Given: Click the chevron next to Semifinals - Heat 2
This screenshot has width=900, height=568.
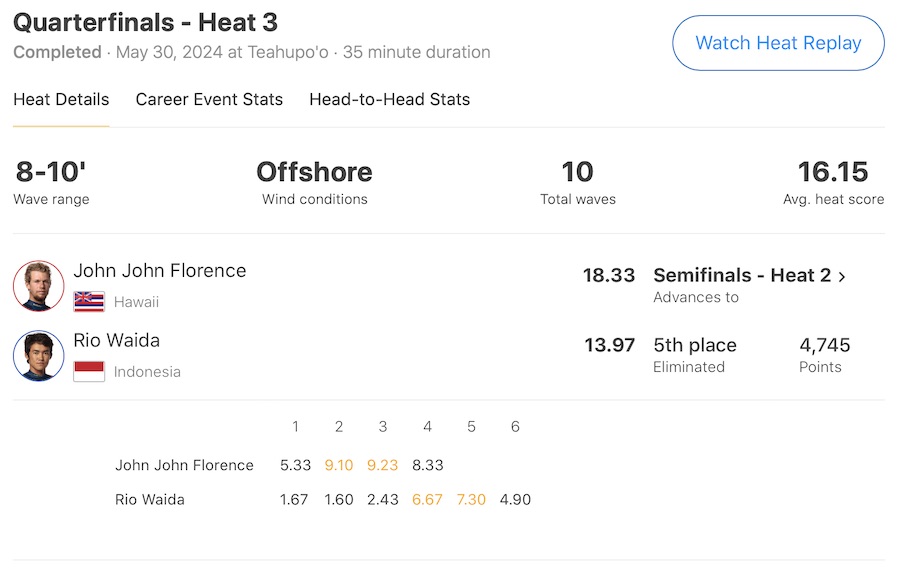Looking at the screenshot, I should 842,276.
